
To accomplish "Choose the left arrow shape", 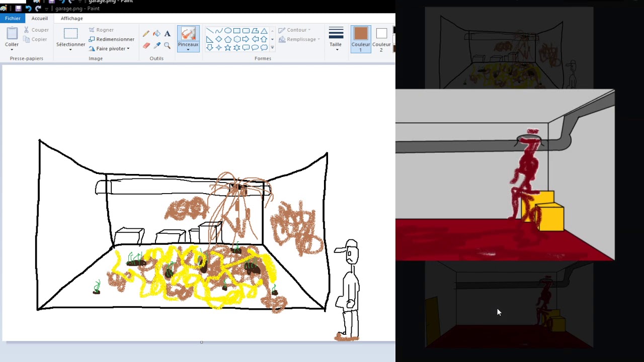I will [255, 39].
